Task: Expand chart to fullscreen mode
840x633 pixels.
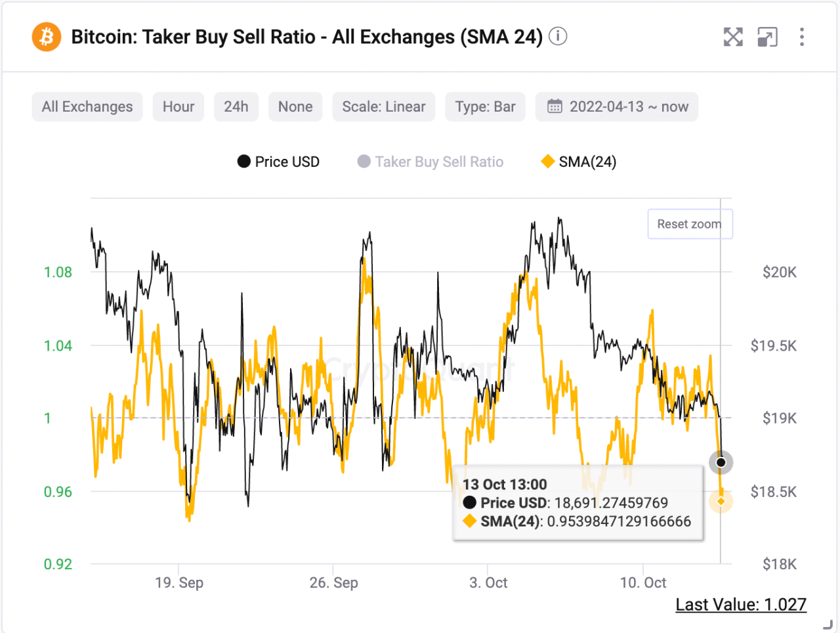Action: tap(733, 37)
